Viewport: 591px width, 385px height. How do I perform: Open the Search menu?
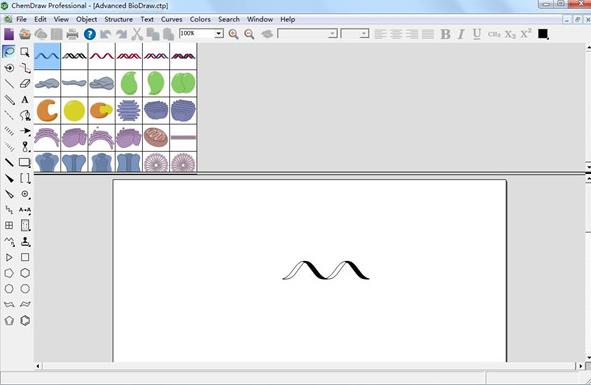pyautogui.click(x=228, y=19)
